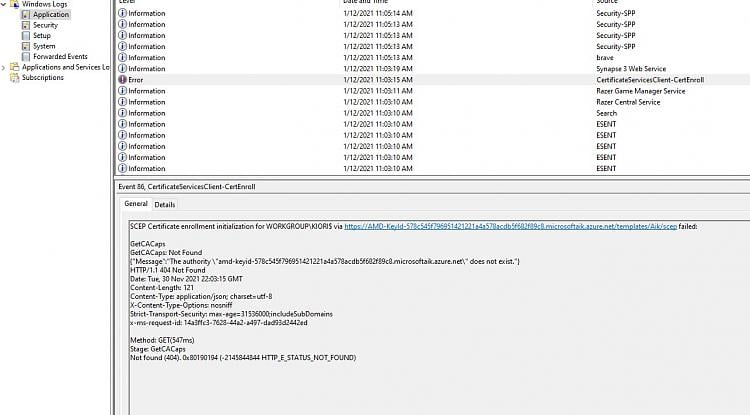
Task: Click the Content-Length: 121 line
Action: (x=162, y=288)
